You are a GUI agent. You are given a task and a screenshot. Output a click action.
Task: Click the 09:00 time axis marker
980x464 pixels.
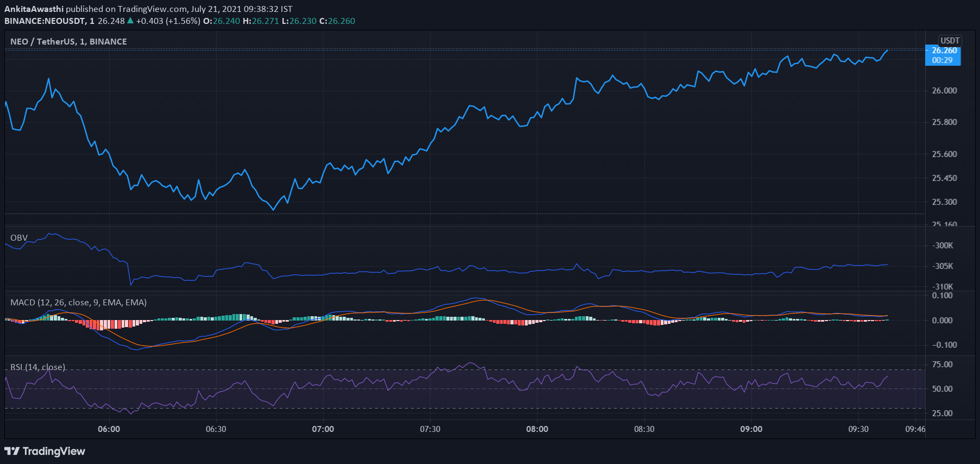point(751,429)
